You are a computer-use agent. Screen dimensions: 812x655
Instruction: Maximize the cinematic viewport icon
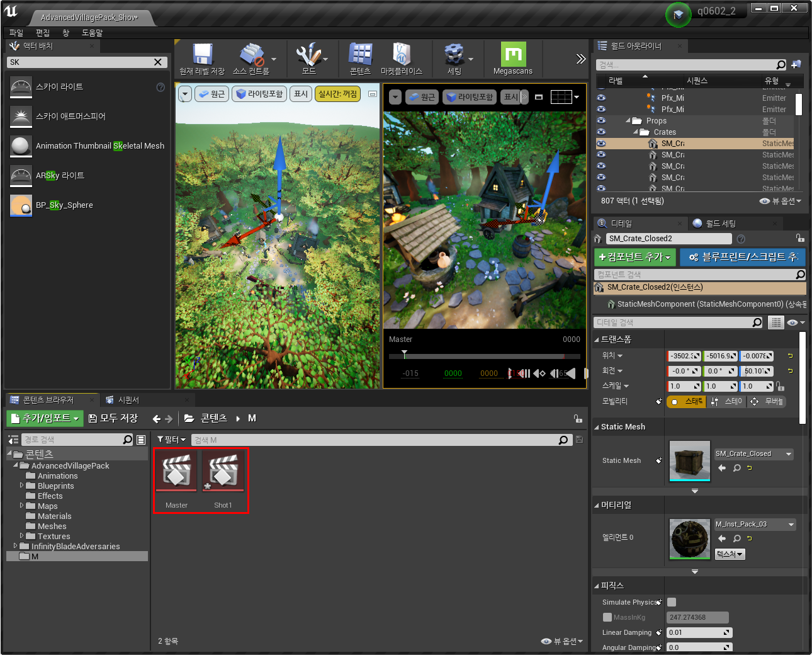539,97
